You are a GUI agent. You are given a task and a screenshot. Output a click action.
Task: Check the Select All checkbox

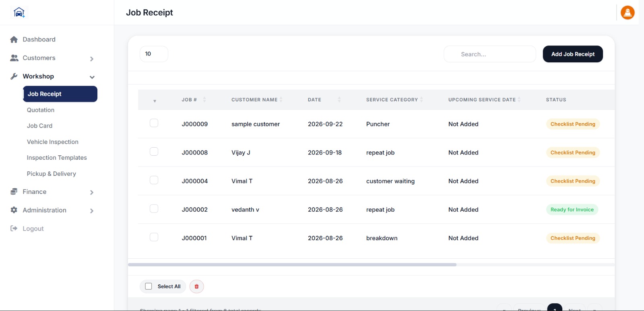(x=149, y=286)
